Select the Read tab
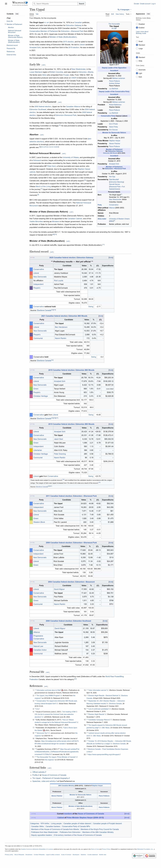Viewport: 161px width, 868px height. click(107, 14)
